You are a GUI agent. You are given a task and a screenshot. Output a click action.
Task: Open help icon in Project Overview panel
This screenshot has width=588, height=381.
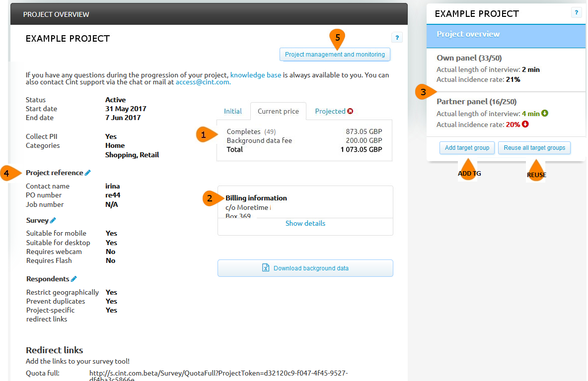[x=397, y=38]
